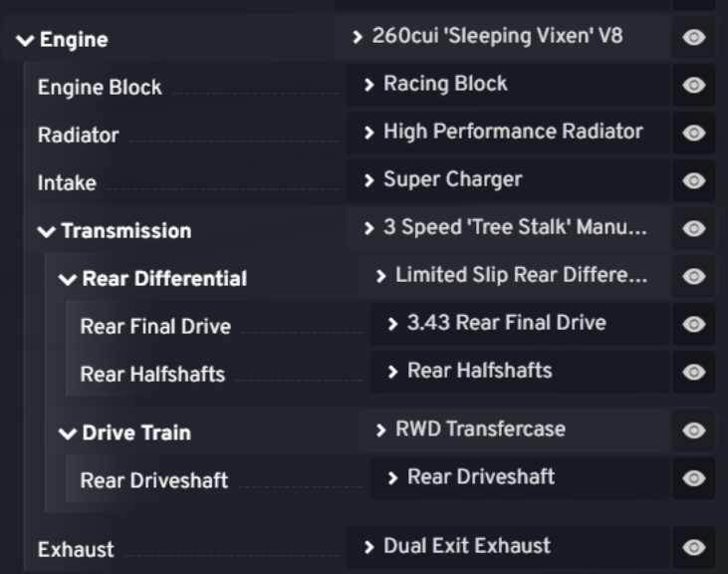Hide the Limited Slip Rear Differential
The image size is (728, 574).
694,276
